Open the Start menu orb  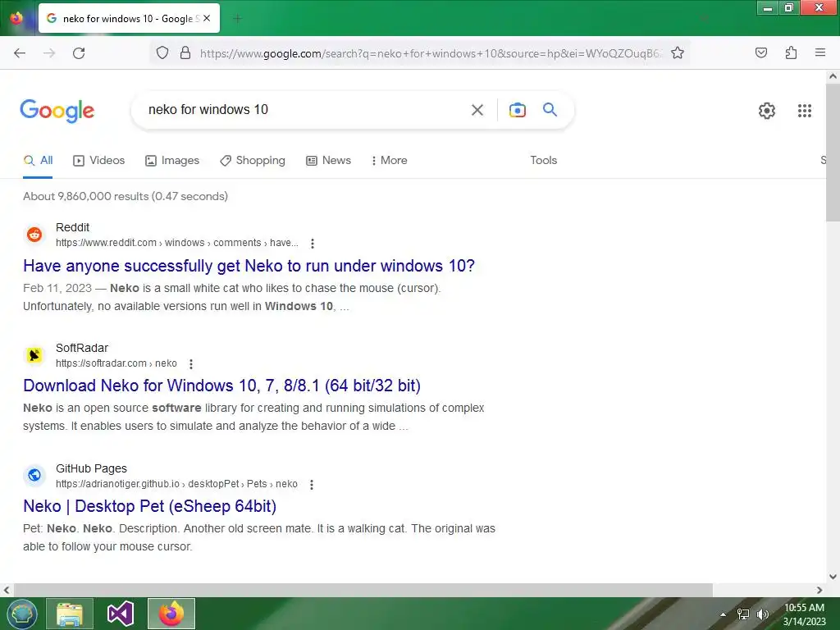22,614
